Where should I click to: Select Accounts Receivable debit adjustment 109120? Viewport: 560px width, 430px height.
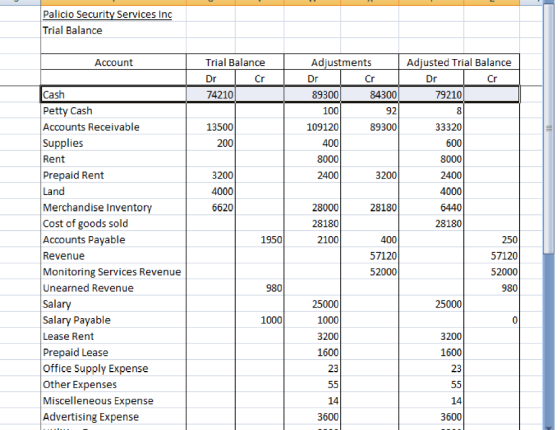(x=312, y=127)
